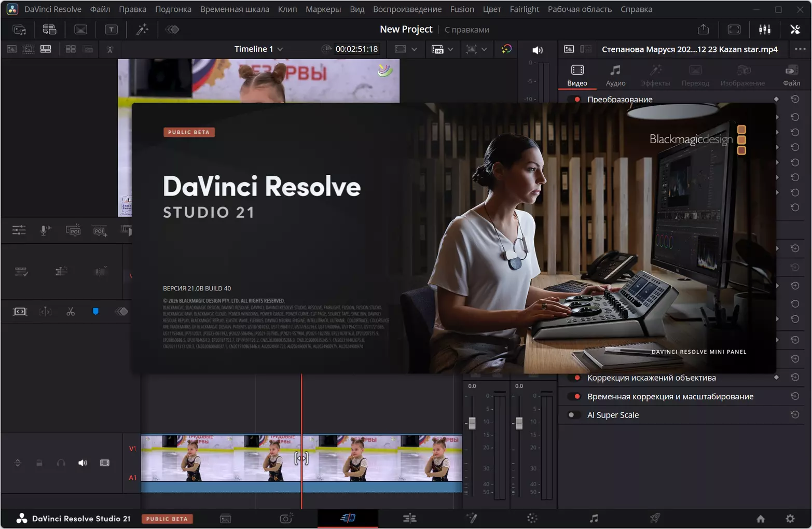Screen dimensions: 812x529
Task: Open the Временная шкала menu
Action: 235,9
